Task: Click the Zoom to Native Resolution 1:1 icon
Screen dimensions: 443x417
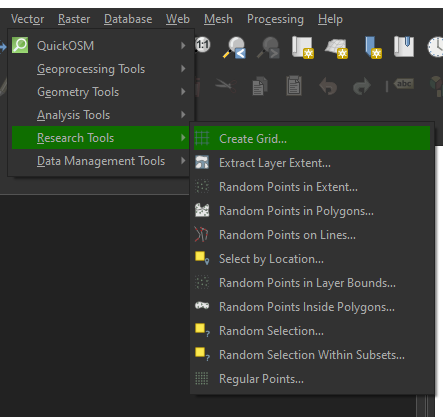Action: 203,45
